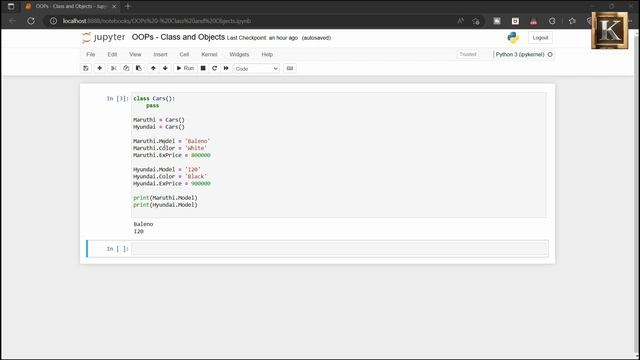Click the circular refresh-like extension icon
This screenshot has height=360, width=640.
tap(552, 21)
